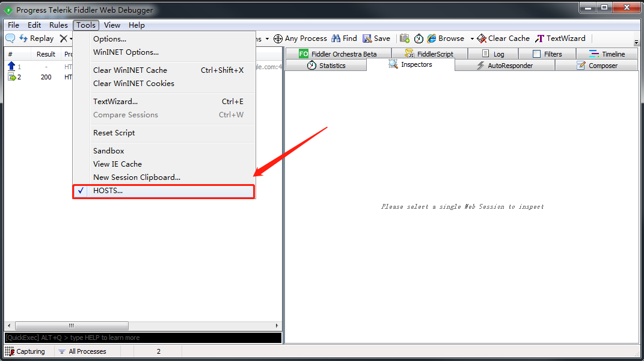This screenshot has height=361, width=644.
Task: Switch to FiddlerScript tab
Action: (x=429, y=54)
